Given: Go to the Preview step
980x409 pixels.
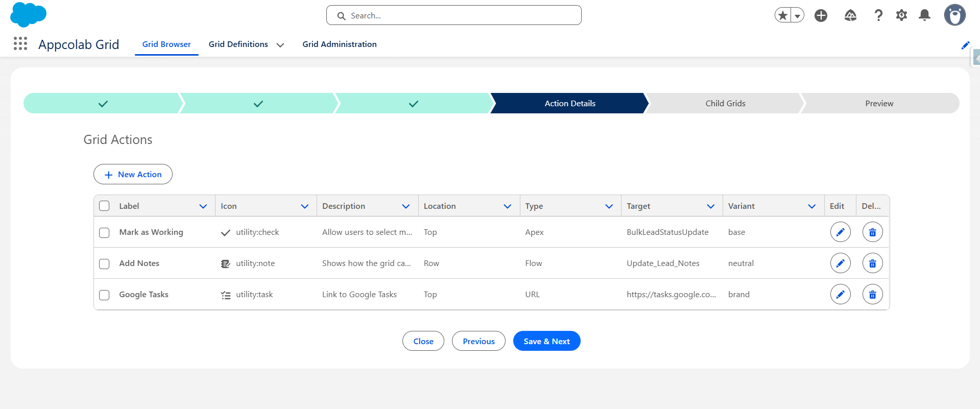Looking at the screenshot, I should coord(879,103).
